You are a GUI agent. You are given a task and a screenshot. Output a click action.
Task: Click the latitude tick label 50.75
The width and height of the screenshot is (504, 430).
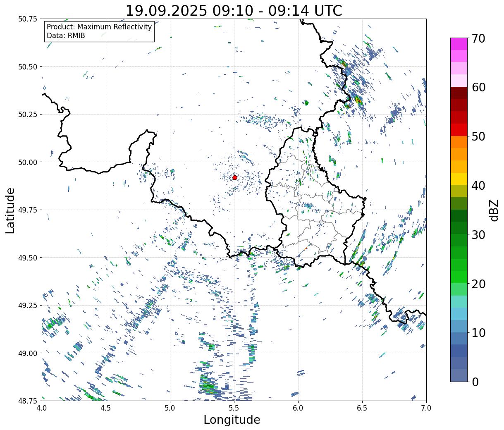click(28, 19)
